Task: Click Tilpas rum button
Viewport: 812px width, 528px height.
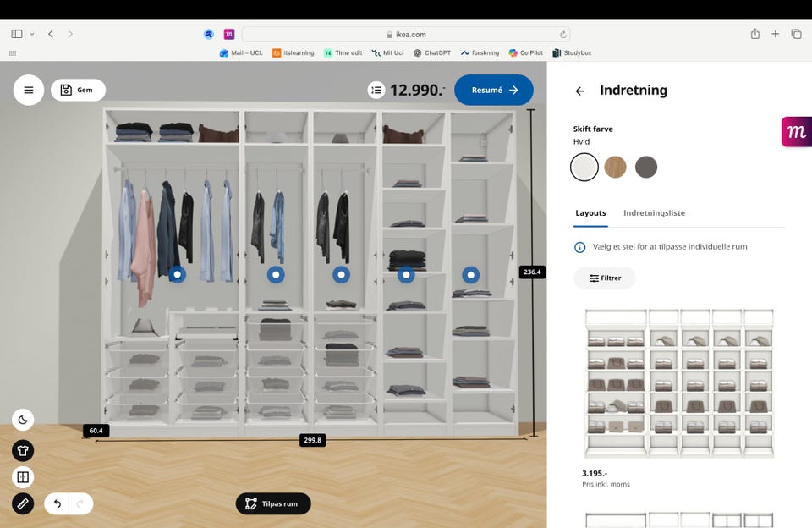Action: (273, 504)
